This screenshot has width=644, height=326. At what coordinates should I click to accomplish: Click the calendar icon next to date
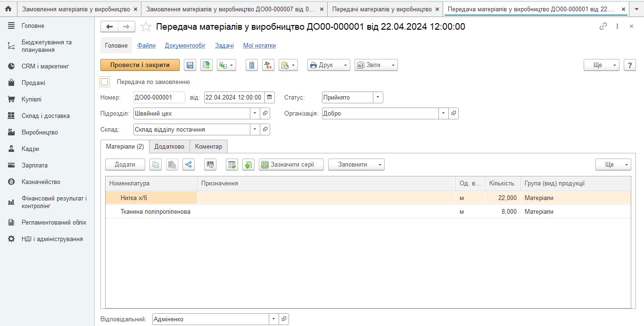(x=269, y=98)
